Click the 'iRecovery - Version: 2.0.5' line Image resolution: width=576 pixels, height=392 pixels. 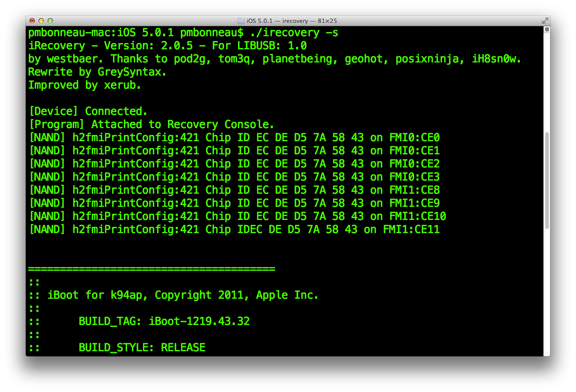click(x=167, y=46)
